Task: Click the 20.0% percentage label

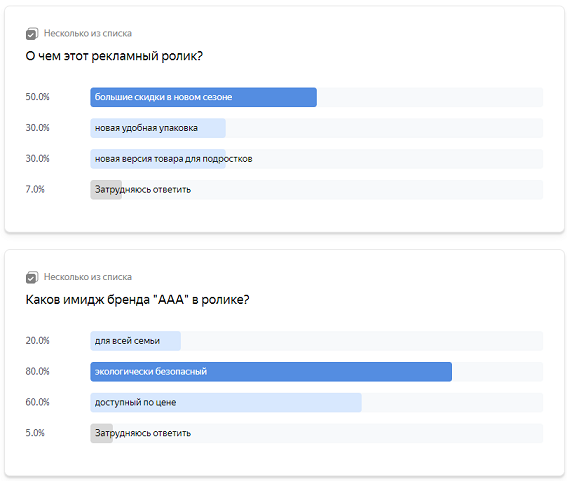Action: (x=37, y=341)
